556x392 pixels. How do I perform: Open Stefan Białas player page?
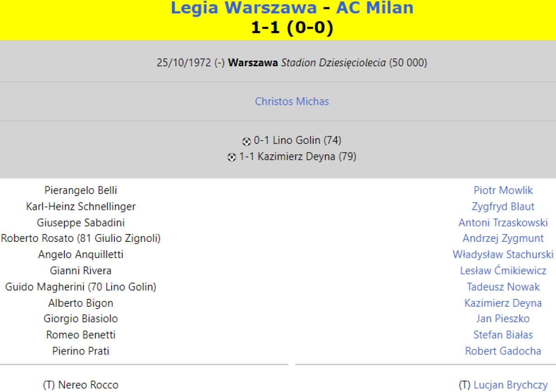tap(503, 335)
